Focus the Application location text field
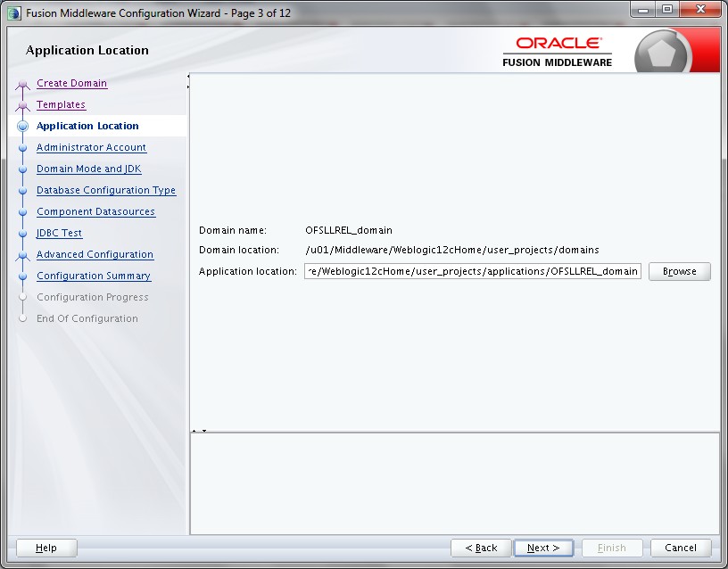 coord(473,271)
